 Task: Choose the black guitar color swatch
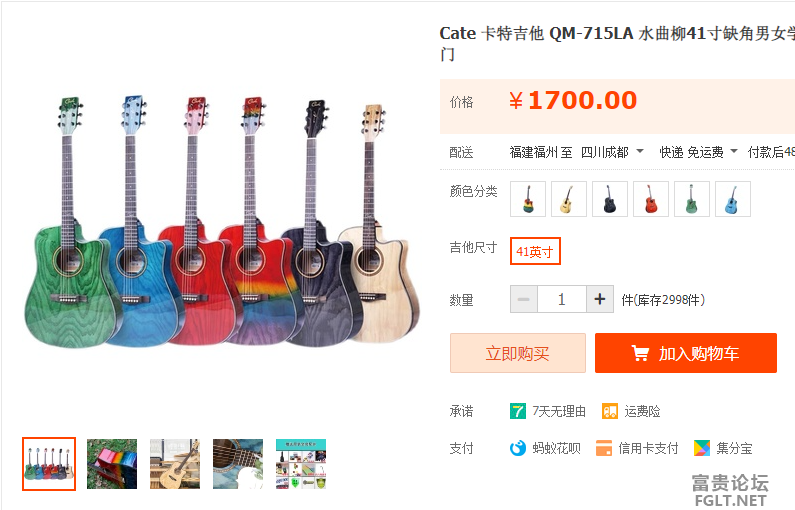coord(610,199)
